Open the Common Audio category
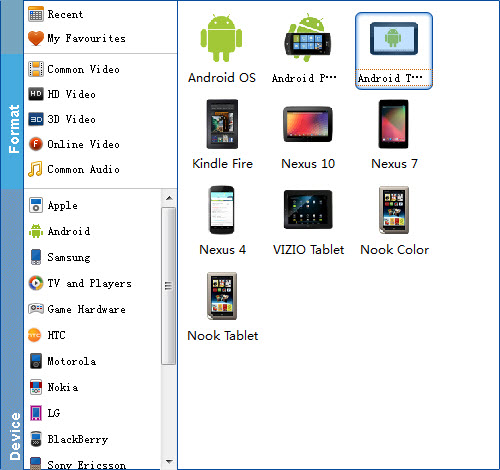 click(x=100, y=169)
